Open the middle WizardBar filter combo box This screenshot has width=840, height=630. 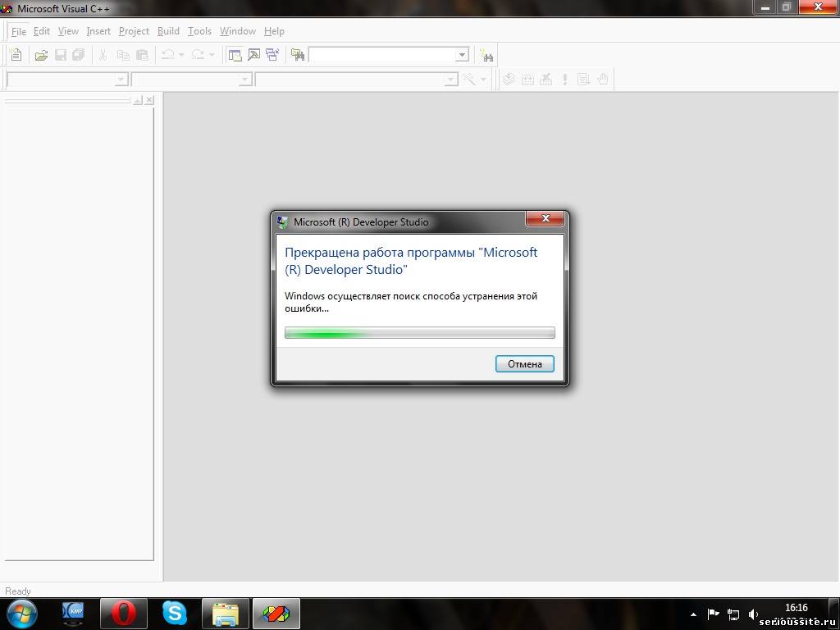point(192,80)
